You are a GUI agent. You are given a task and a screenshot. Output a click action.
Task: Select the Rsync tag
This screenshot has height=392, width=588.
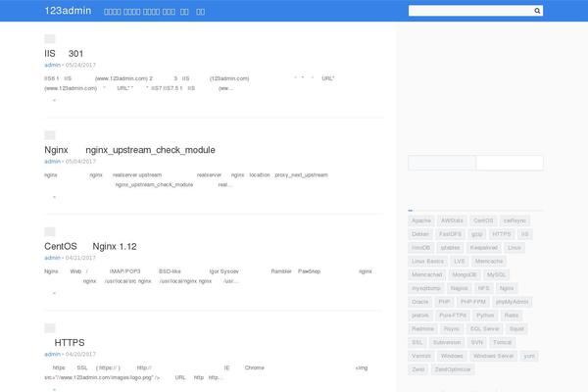click(x=452, y=328)
